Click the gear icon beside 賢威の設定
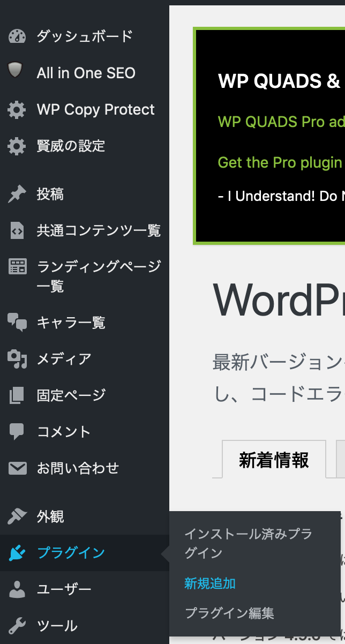 [17, 146]
